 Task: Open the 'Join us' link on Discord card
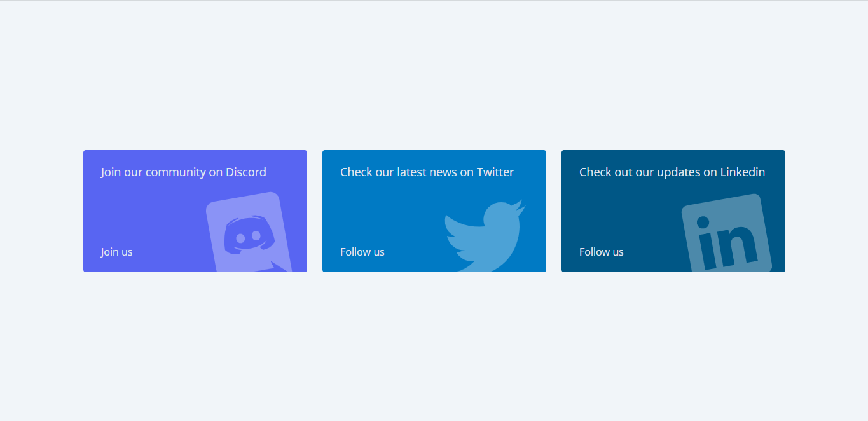tap(116, 252)
